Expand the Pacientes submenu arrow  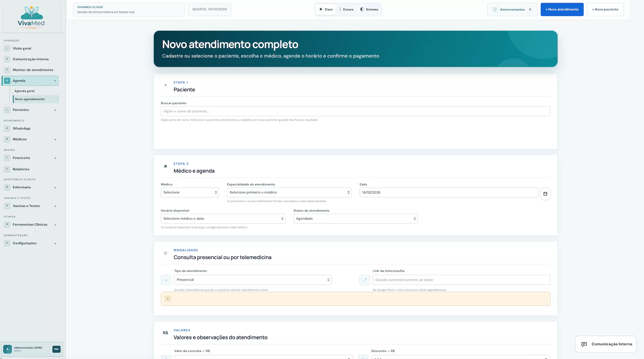point(55,110)
